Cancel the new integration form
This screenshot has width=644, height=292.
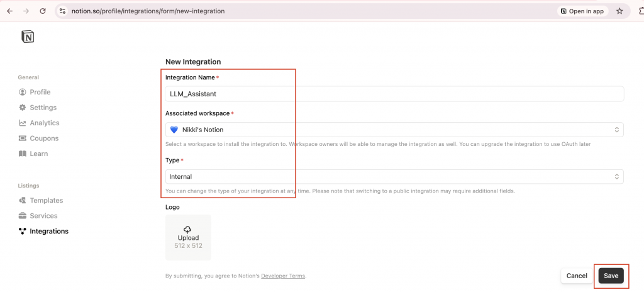point(577,276)
